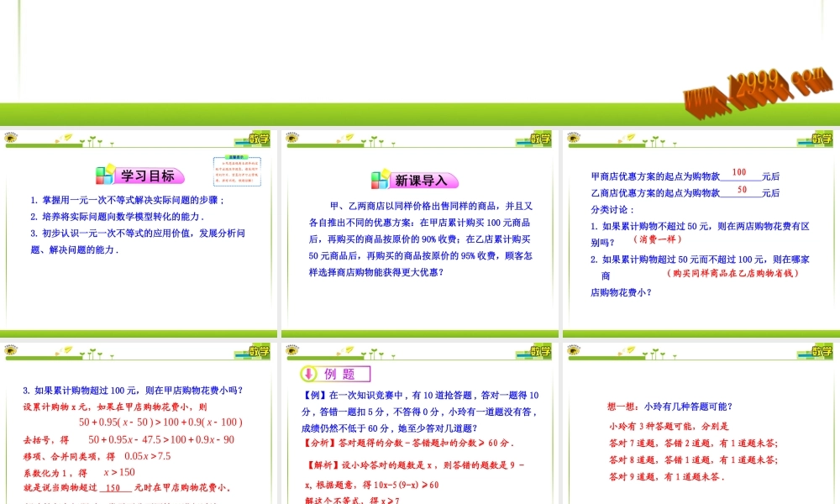Click the line 答对 9 道题, 有 1 道题未答
Viewport: 840px width, 504px height.
click(x=667, y=476)
